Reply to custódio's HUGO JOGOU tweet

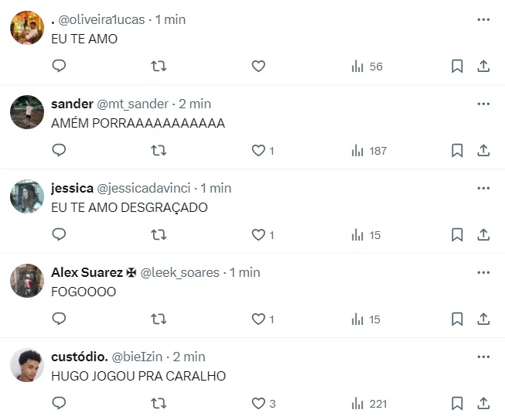tap(59, 404)
